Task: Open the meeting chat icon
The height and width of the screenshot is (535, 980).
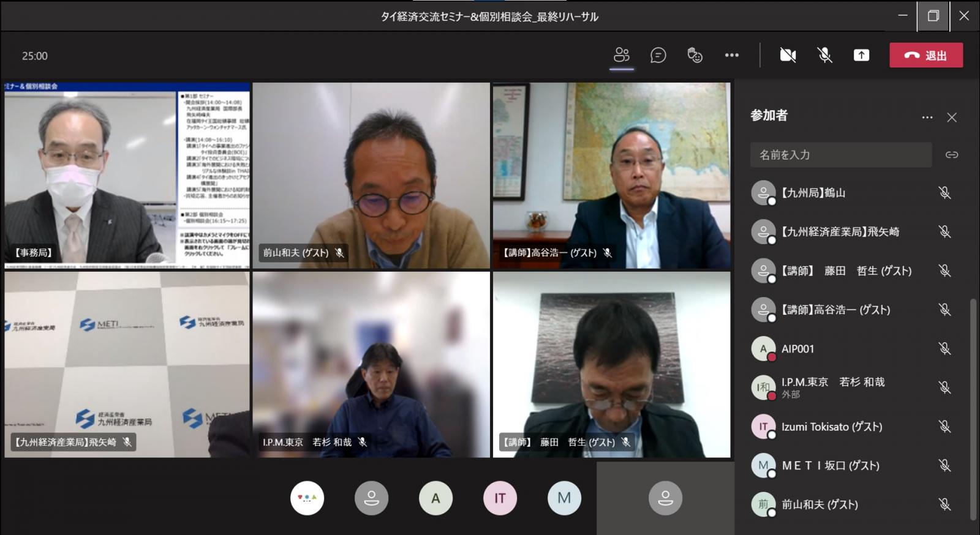Action: (x=658, y=55)
